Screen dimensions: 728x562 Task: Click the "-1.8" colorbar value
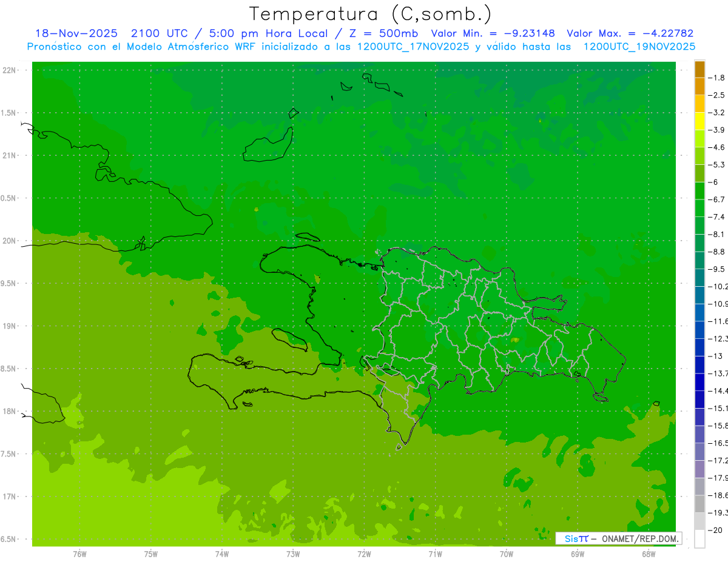click(717, 78)
